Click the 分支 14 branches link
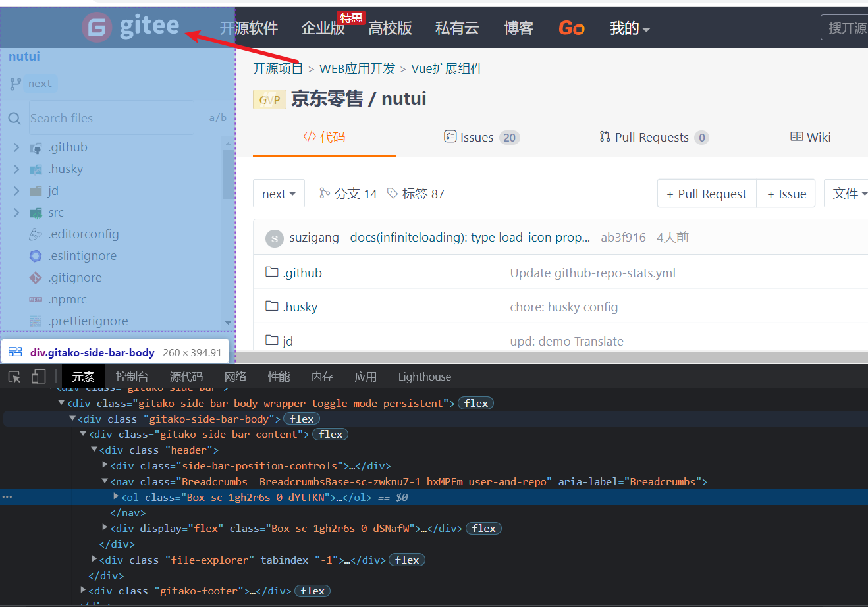The image size is (868, 607). pos(348,194)
